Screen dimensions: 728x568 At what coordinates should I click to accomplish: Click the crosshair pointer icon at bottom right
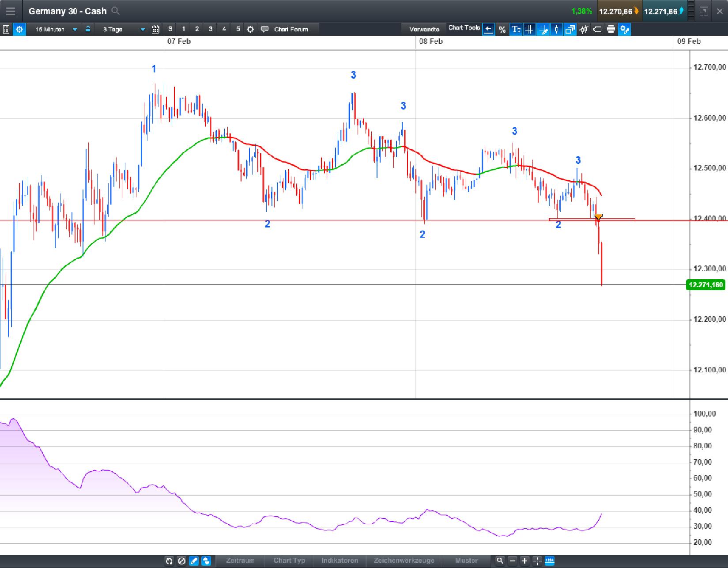537,560
